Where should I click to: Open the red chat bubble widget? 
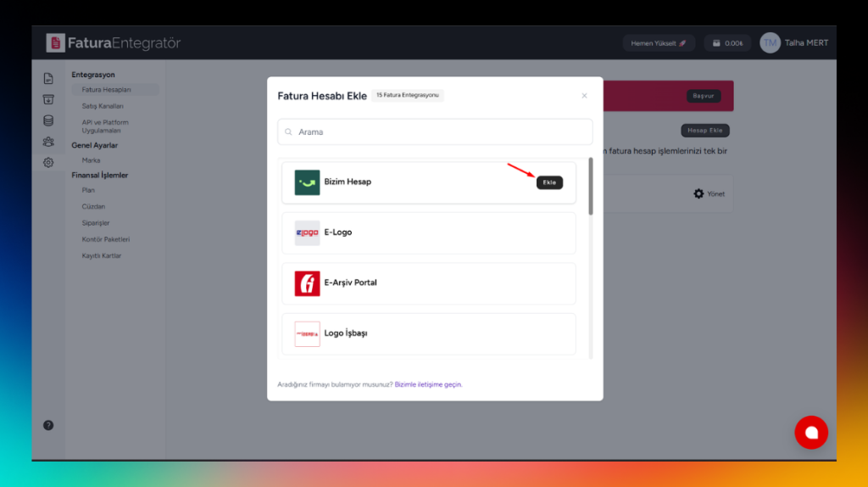click(810, 432)
